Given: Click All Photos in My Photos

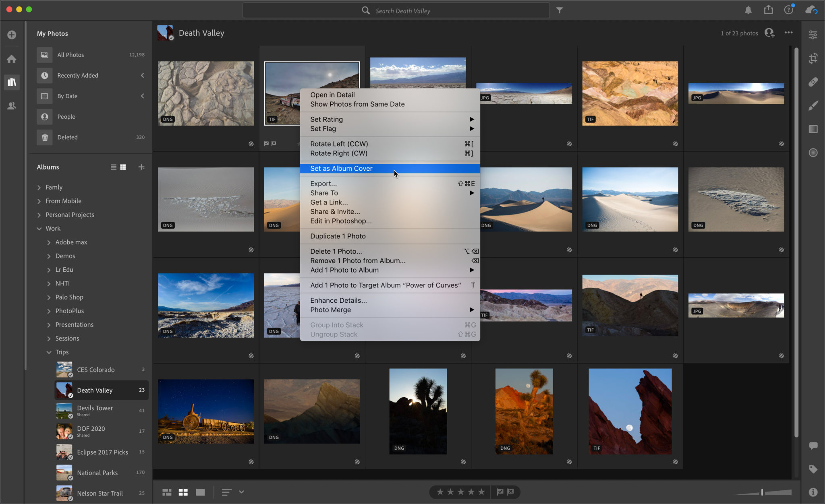Looking at the screenshot, I should coord(70,54).
